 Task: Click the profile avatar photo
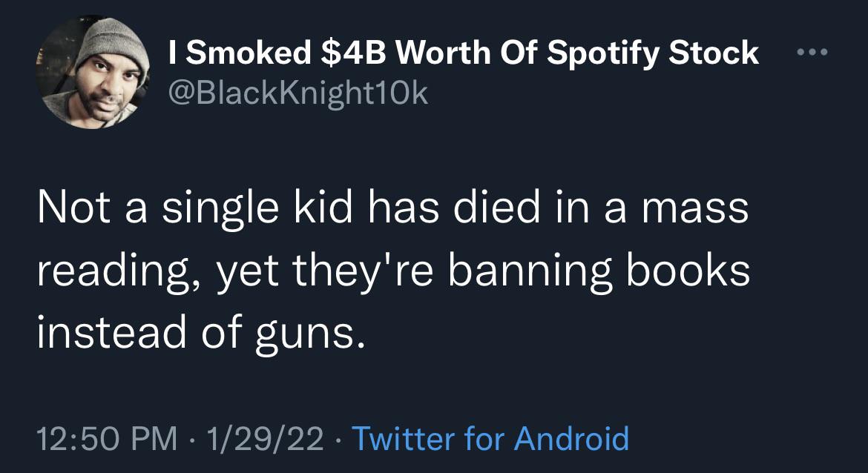(x=93, y=73)
